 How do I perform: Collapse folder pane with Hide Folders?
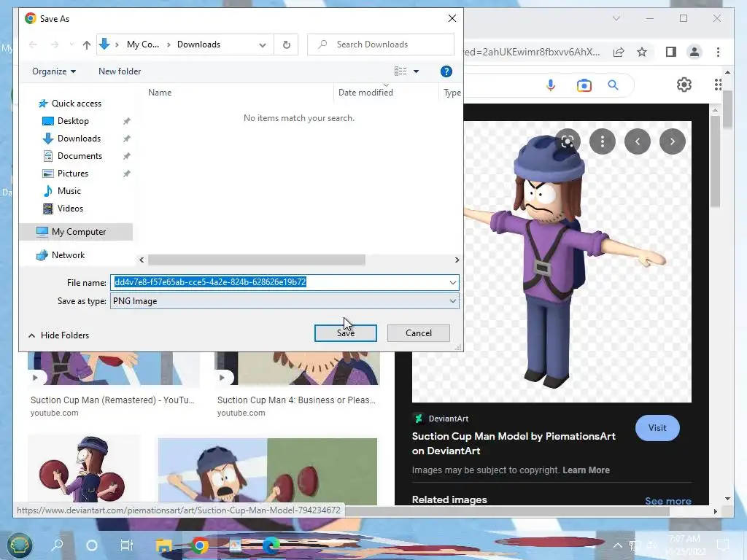[x=58, y=335]
